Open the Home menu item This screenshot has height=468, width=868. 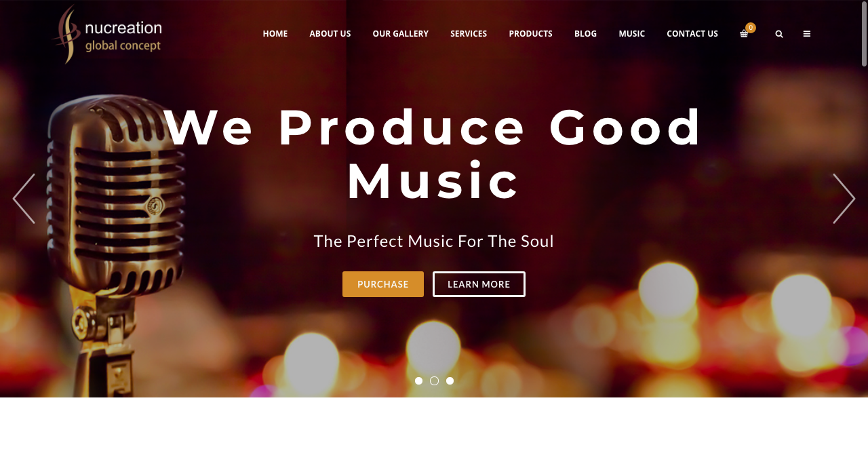(x=275, y=34)
